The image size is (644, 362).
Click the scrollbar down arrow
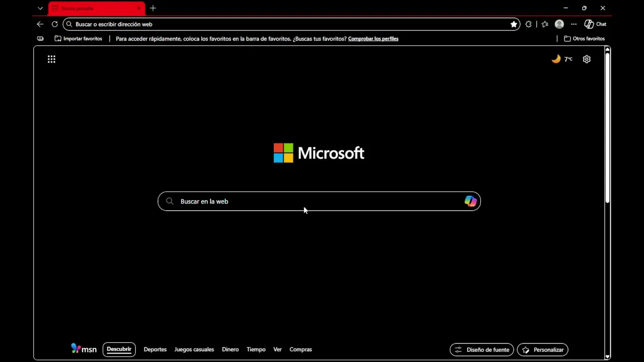(607, 356)
